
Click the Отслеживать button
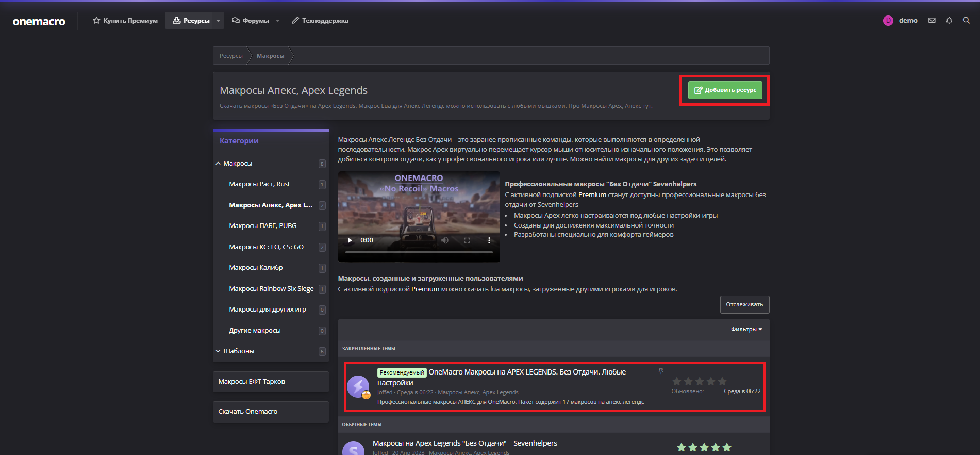(x=744, y=305)
